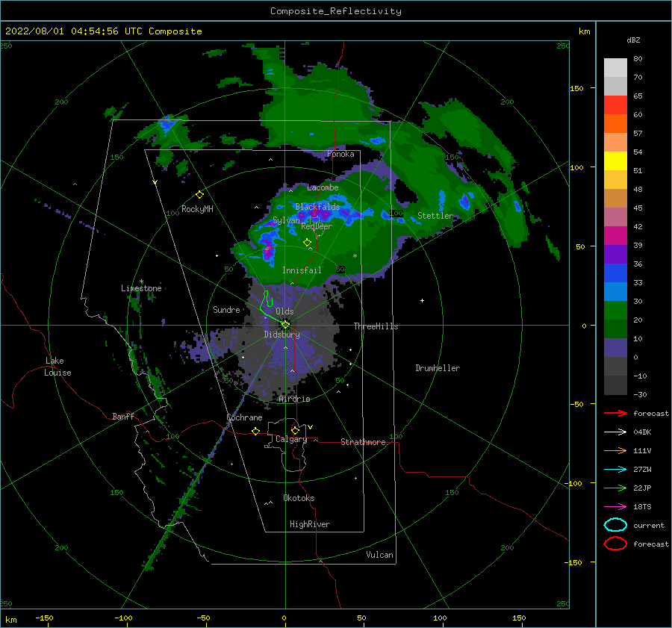672x628 pixels.
Task: Click the RockyMH label
Action: [197, 209]
